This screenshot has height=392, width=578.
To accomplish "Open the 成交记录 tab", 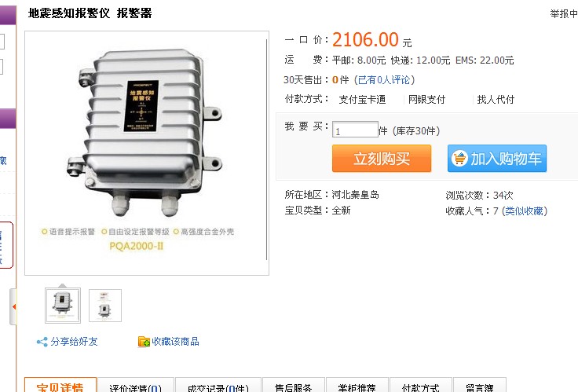I will tap(218, 385).
